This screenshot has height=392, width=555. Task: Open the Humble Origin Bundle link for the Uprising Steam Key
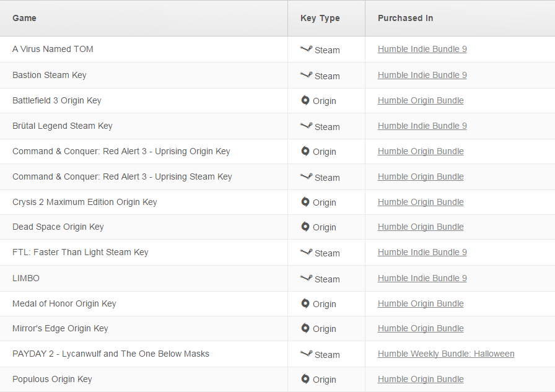point(421,176)
